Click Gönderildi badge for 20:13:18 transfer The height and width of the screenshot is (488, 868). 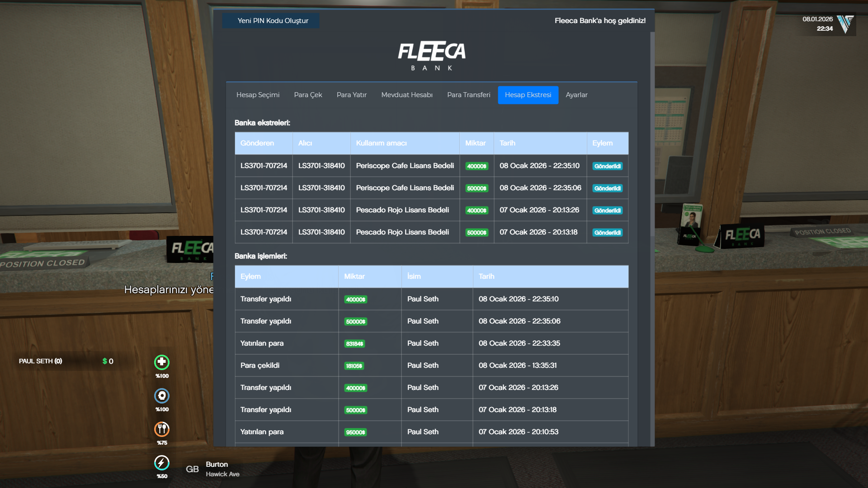point(608,233)
